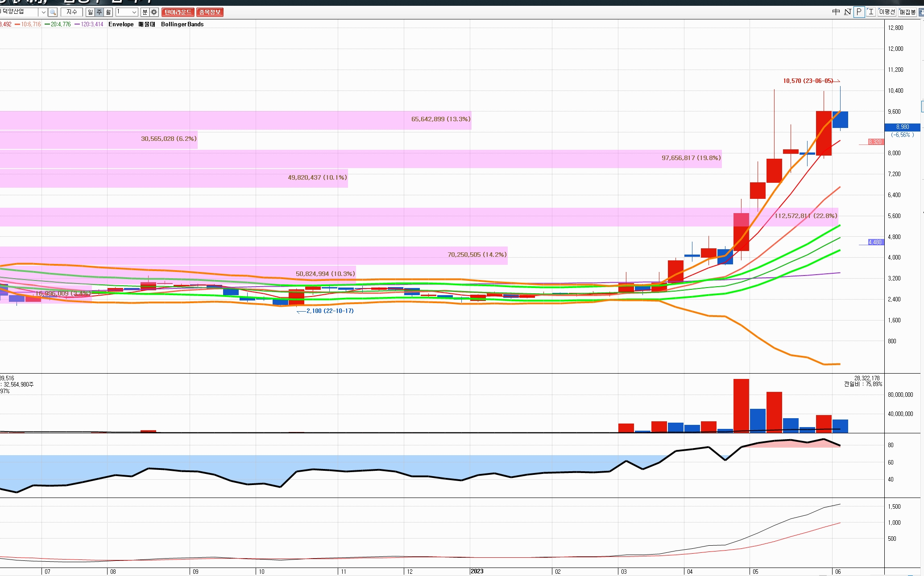Click the 이평선 moving-average button

point(887,12)
